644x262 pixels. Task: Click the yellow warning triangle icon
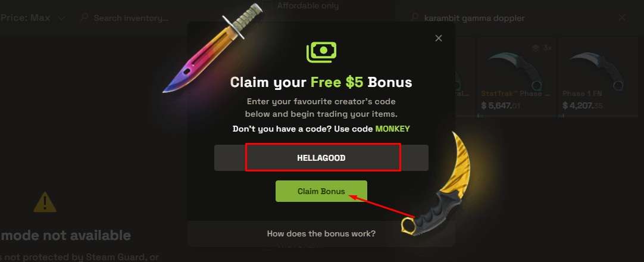pyautogui.click(x=45, y=202)
